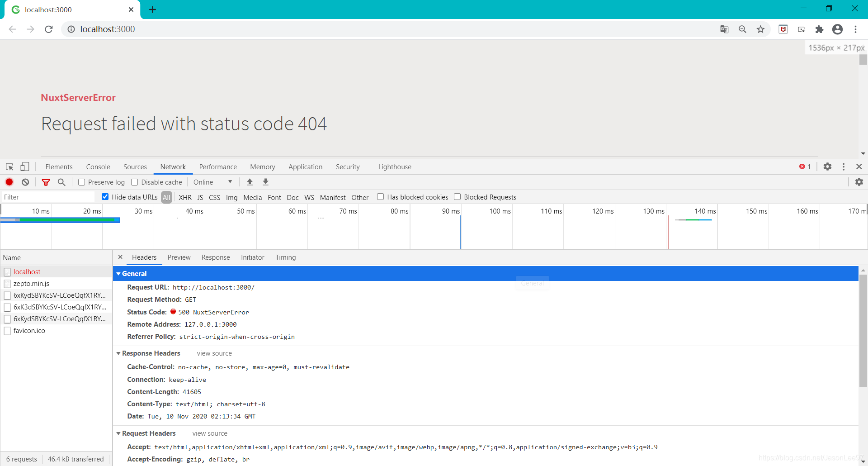Click the address bar URL
The width and height of the screenshot is (868, 466).
108,29
